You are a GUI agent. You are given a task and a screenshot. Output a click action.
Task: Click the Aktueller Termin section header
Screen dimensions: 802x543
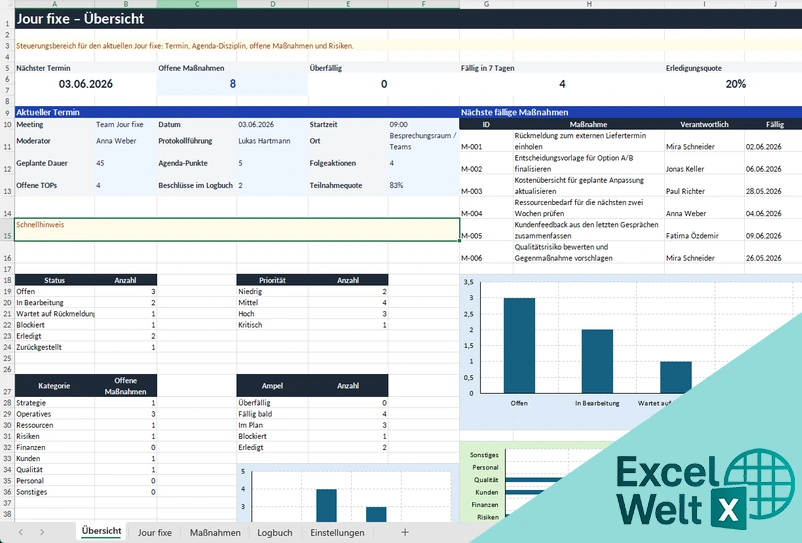point(237,112)
